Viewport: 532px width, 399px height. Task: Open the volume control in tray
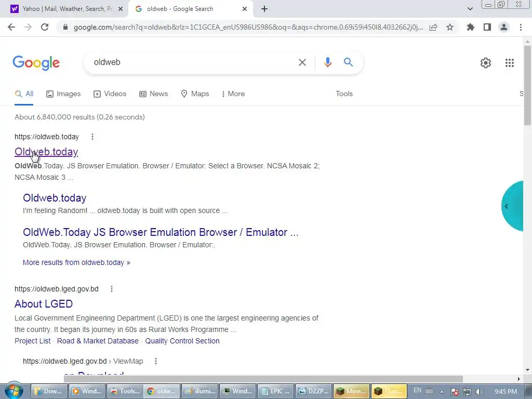(x=479, y=392)
